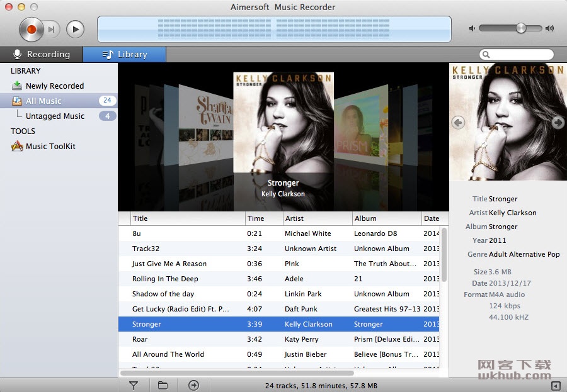567x392 pixels.
Task: Open the Library tab
Action: coord(125,54)
